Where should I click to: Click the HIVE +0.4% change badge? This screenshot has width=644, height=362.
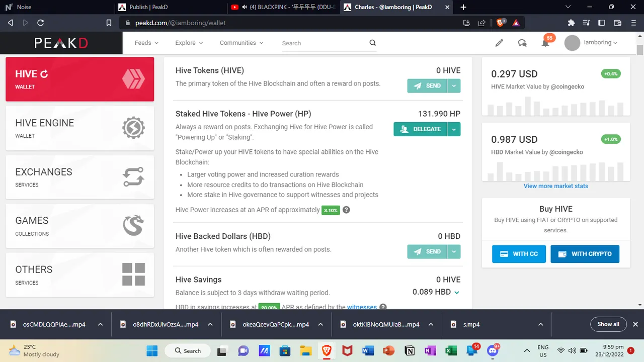click(611, 74)
